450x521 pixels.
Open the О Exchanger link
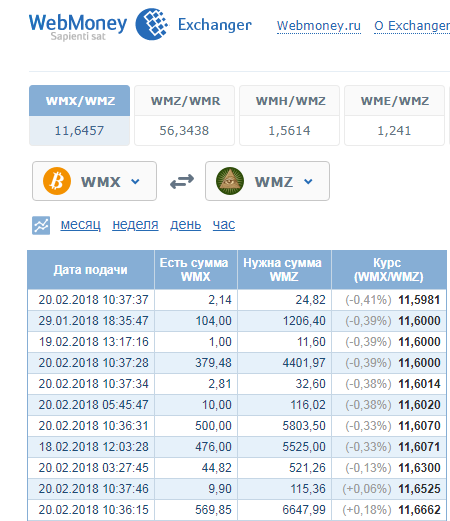(x=412, y=26)
